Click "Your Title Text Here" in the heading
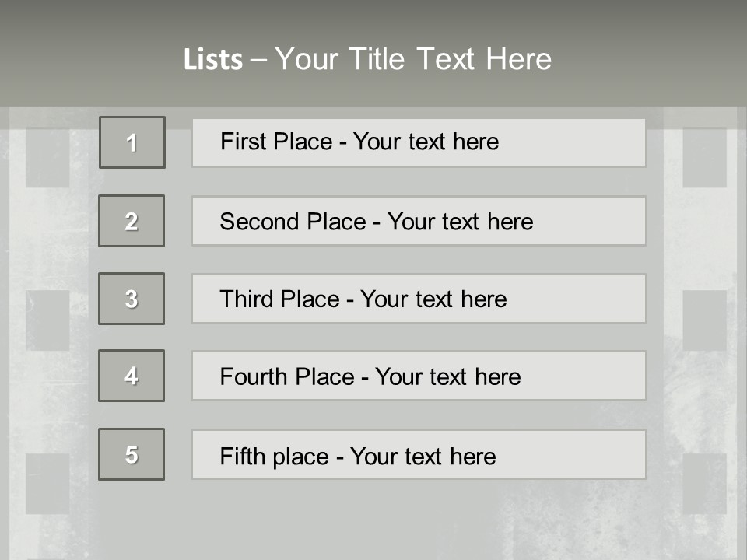Viewport: 747px width, 560px height. [413, 59]
